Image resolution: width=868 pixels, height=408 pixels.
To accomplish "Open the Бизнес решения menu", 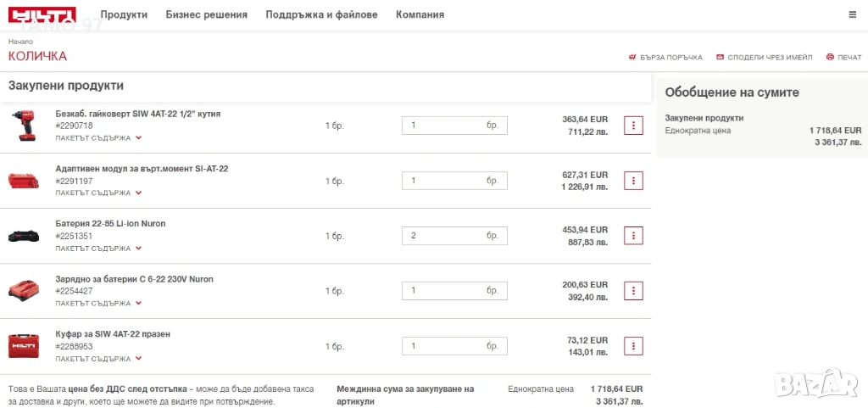I will (x=207, y=14).
